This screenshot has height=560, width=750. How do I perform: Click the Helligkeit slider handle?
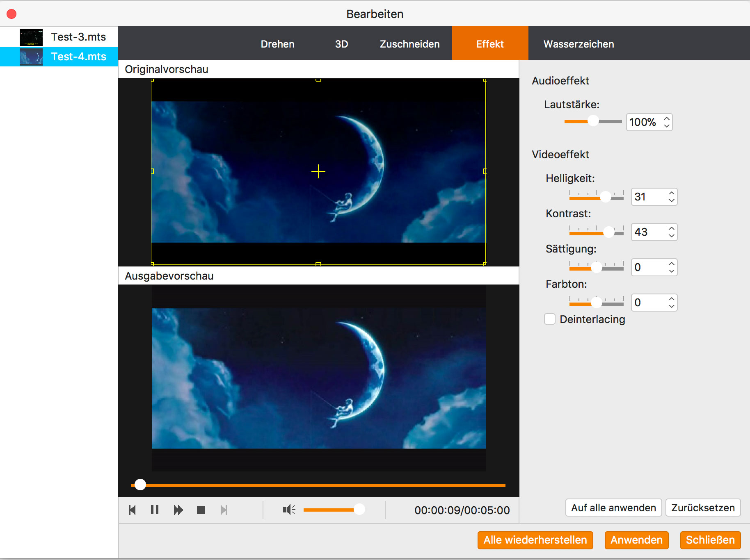(606, 197)
